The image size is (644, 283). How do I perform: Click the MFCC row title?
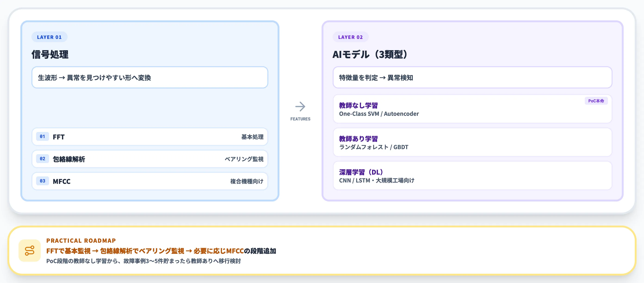point(62,181)
